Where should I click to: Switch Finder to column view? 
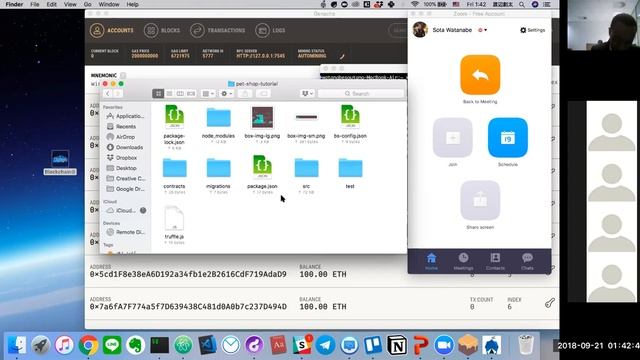click(180, 94)
